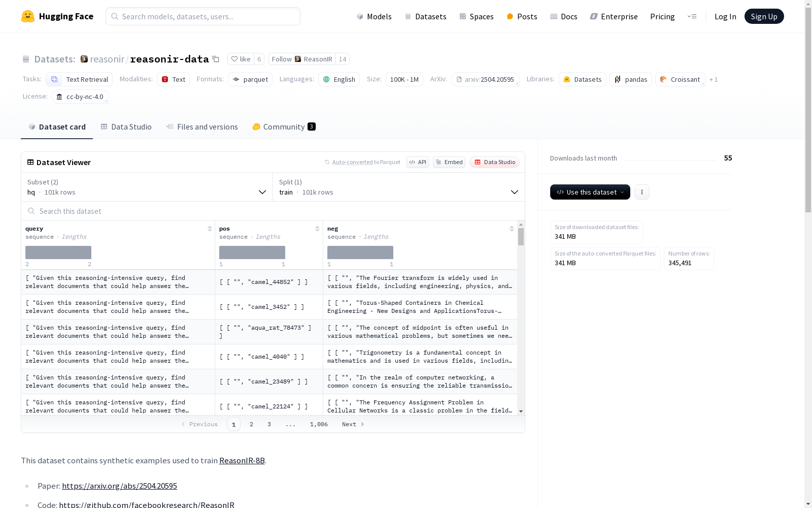This screenshot has width=812, height=508.
Task: Open the ReasonIR-8B model link
Action: pyautogui.click(x=242, y=461)
